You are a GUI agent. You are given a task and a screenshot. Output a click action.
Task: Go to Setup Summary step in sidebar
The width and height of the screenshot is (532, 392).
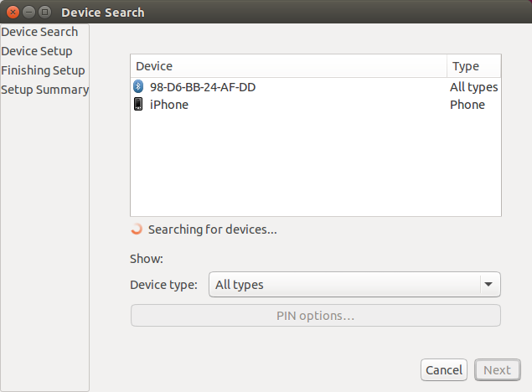point(44,90)
